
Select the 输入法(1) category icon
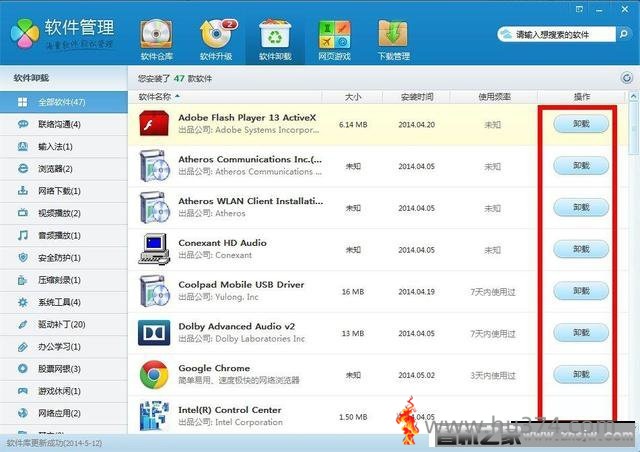(23, 146)
